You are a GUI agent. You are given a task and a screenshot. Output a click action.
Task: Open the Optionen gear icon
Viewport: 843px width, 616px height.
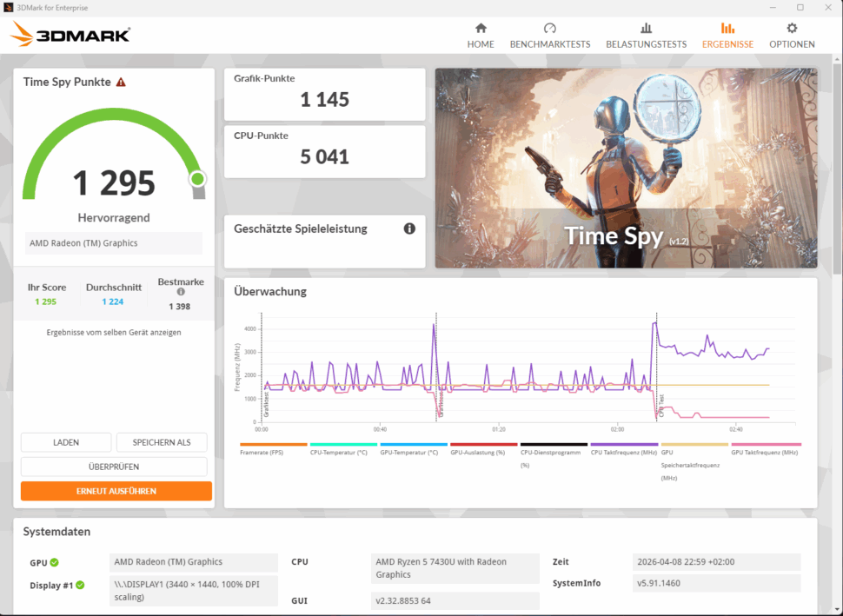click(x=792, y=28)
